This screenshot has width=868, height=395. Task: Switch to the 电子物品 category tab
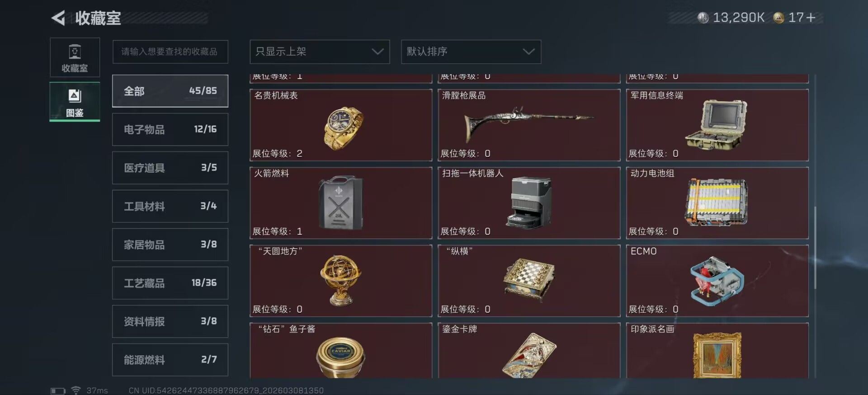170,129
